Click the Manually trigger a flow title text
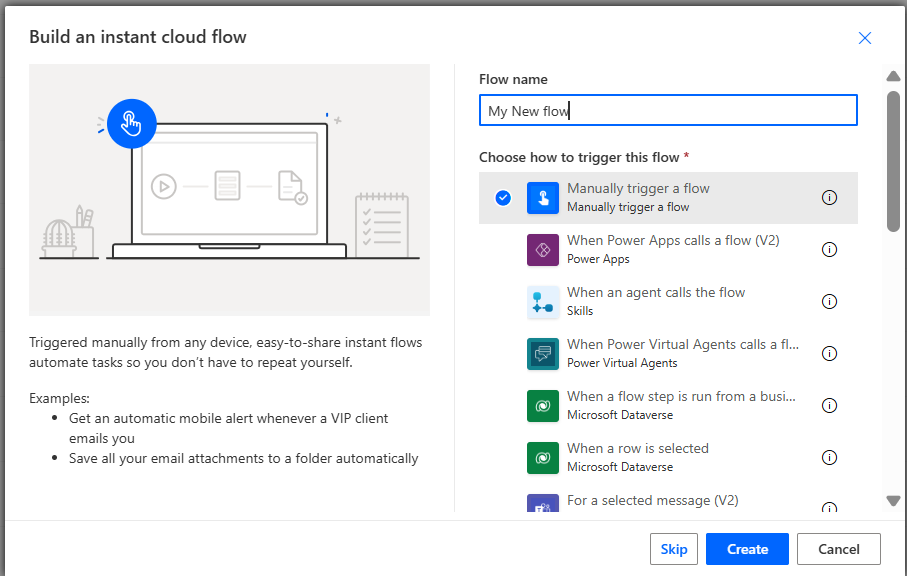 pyautogui.click(x=638, y=189)
